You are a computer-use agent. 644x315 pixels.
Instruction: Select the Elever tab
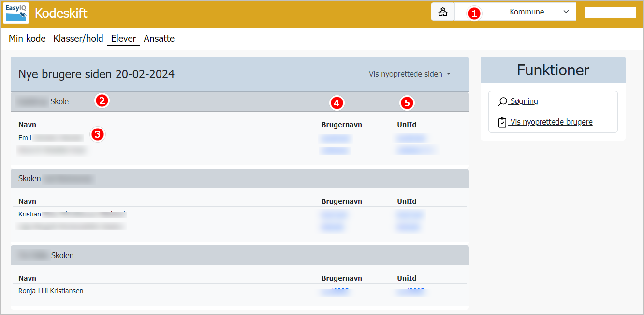click(x=124, y=39)
